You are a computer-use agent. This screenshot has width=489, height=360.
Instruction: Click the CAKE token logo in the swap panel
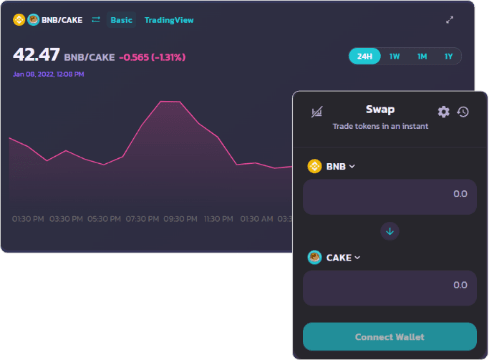pyautogui.click(x=314, y=257)
